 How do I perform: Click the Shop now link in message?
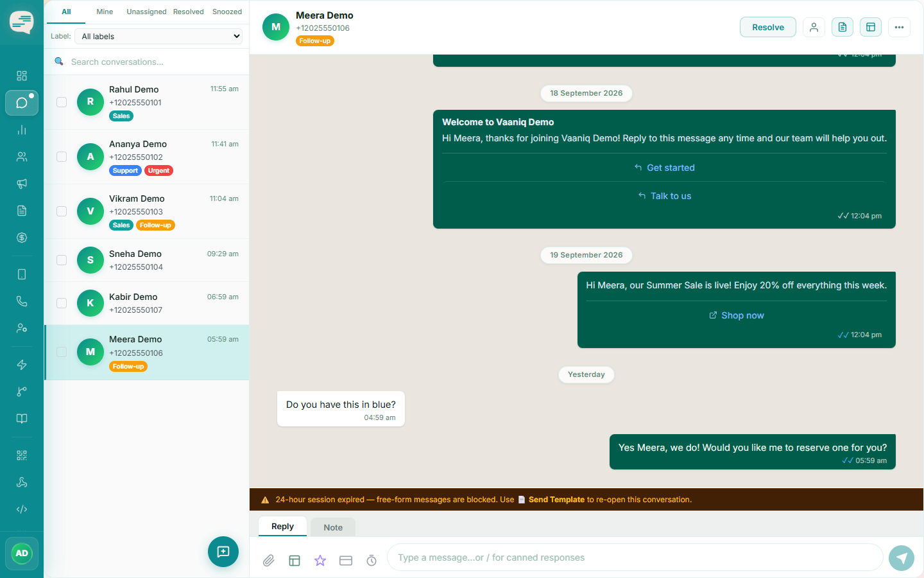click(x=737, y=315)
